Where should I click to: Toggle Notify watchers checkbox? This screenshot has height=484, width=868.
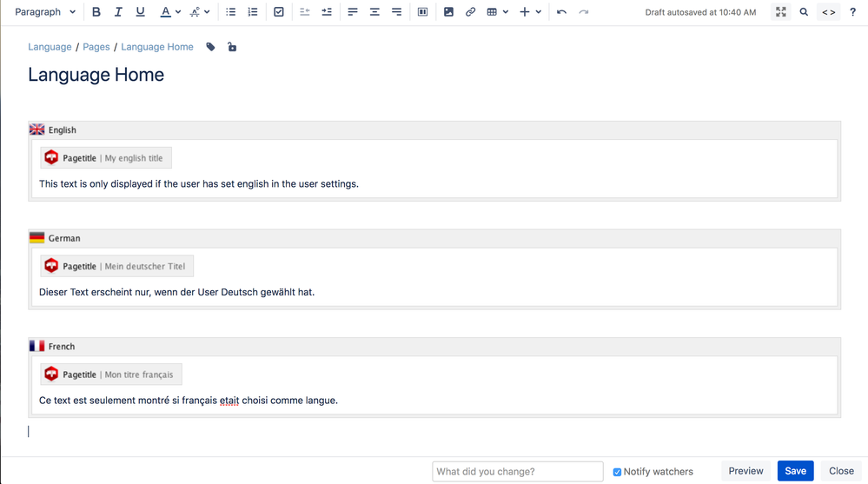point(617,472)
